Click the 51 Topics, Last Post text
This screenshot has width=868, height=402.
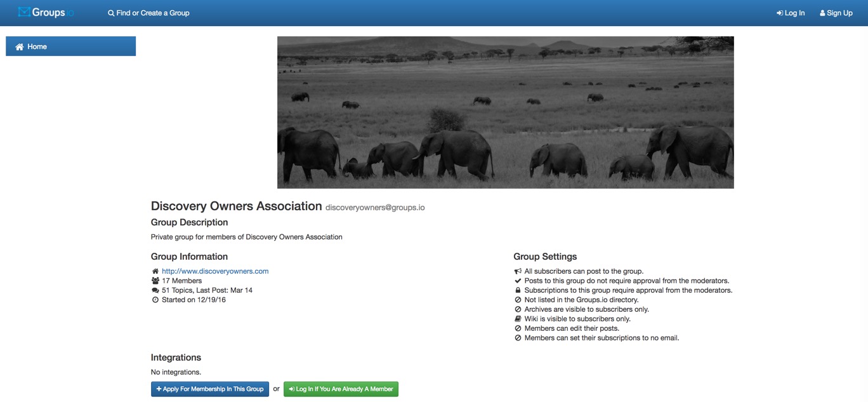click(207, 290)
